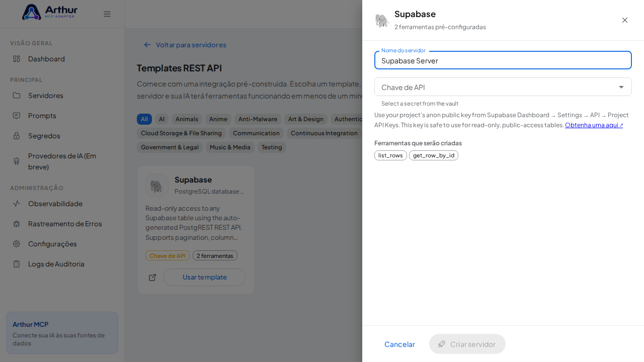
Task: Go to Servidores in the sidebar
Action: [x=62, y=96]
